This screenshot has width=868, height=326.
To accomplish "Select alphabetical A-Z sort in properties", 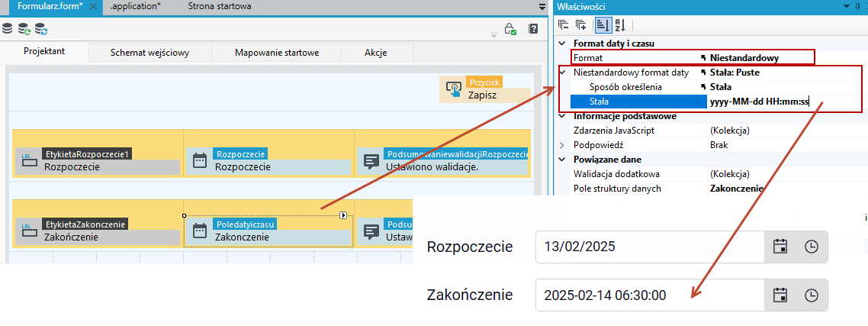I will [620, 25].
